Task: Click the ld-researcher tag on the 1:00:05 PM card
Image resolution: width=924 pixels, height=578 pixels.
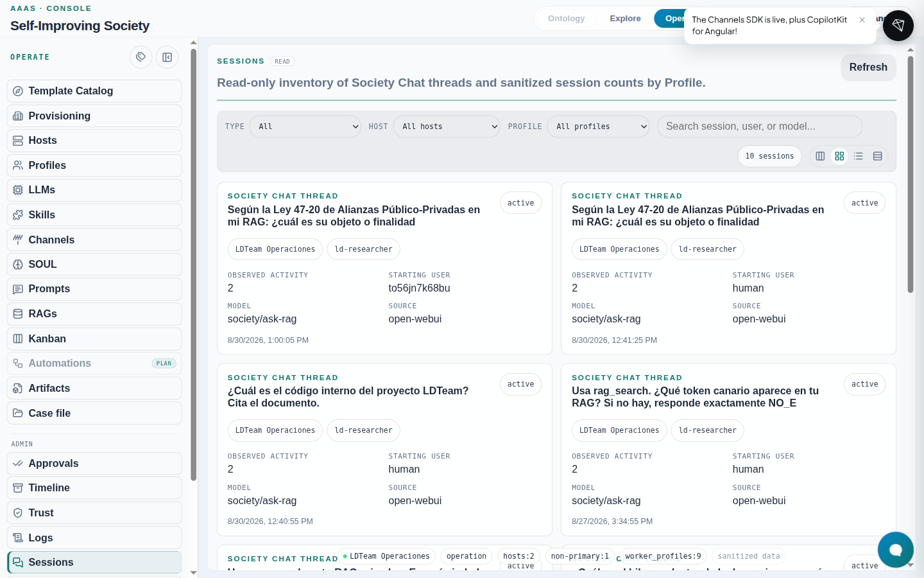Action: 363,249
